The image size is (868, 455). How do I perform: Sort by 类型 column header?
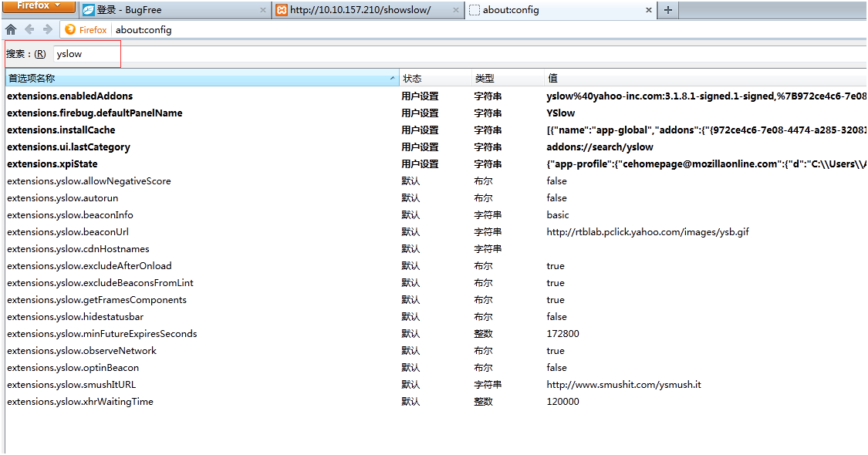(x=508, y=78)
